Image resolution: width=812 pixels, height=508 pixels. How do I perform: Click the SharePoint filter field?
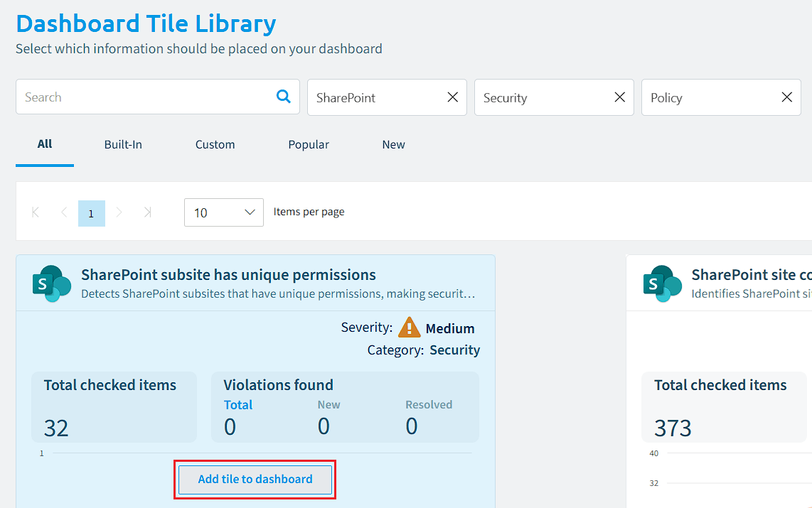pos(387,97)
